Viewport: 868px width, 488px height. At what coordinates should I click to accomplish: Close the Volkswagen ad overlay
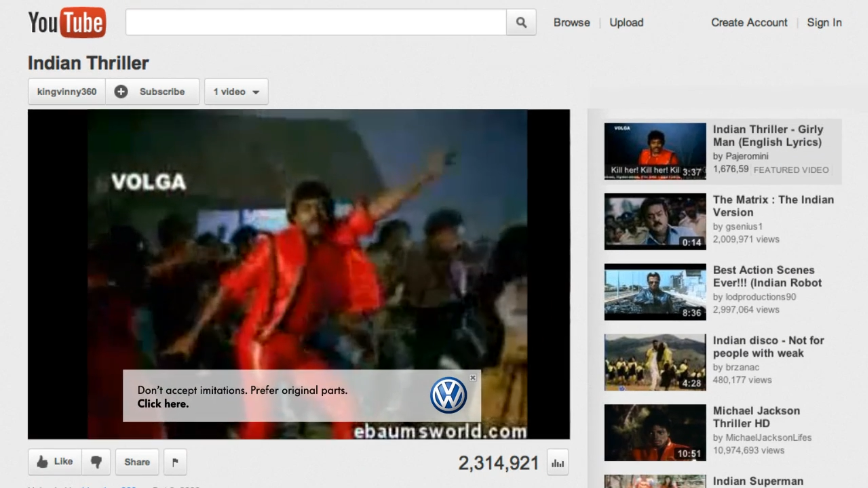coord(473,378)
